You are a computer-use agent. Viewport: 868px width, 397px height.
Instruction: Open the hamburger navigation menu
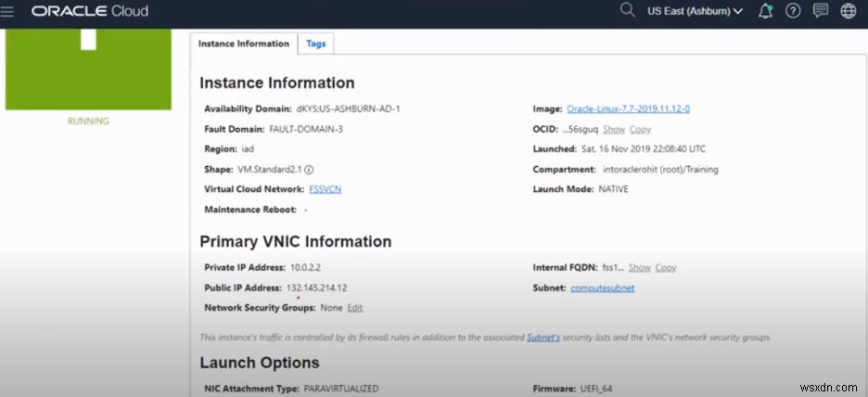click(10, 11)
